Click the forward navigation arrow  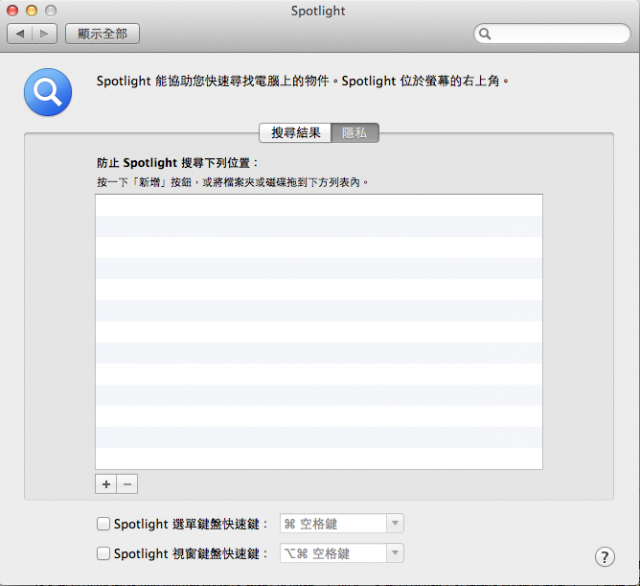tap(44, 33)
